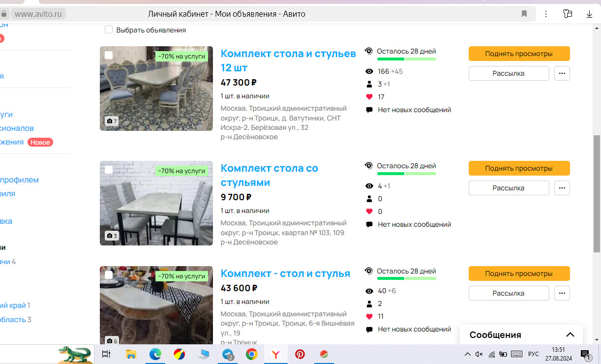
Task: Open Google Chrome from the taskbar
Action: click(252, 354)
